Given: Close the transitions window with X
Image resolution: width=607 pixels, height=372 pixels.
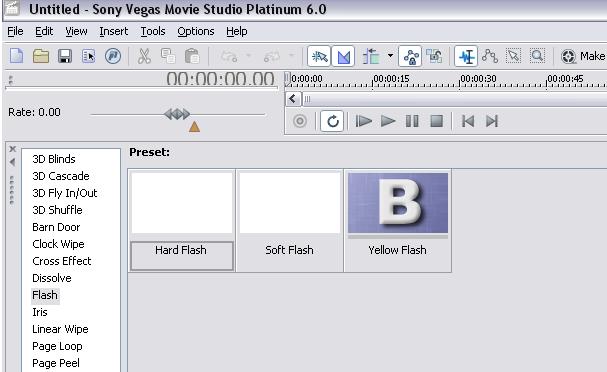Looking at the screenshot, I should [13, 149].
